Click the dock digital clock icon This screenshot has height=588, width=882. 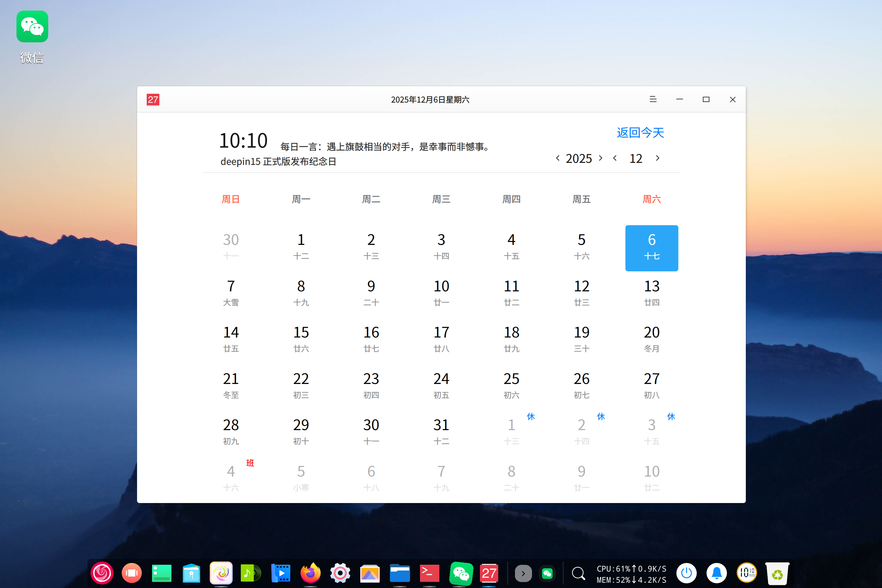746,573
